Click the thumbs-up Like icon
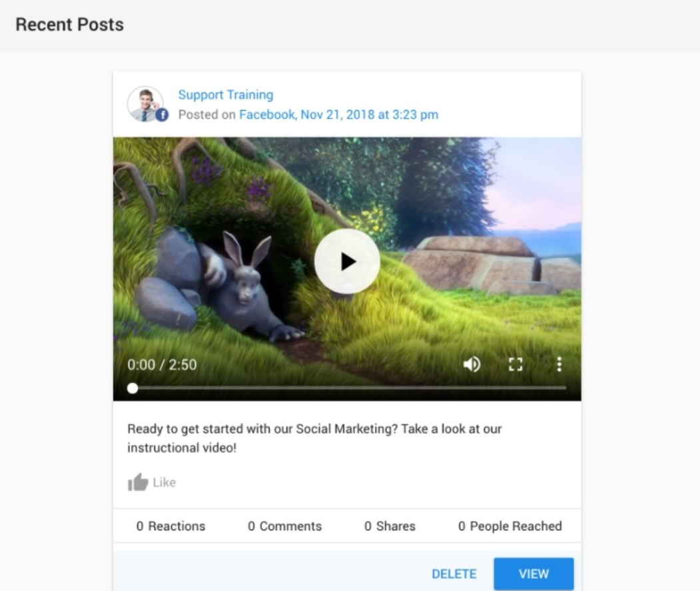The height and width of the screenshot is (591, 700). coord(138,482)
